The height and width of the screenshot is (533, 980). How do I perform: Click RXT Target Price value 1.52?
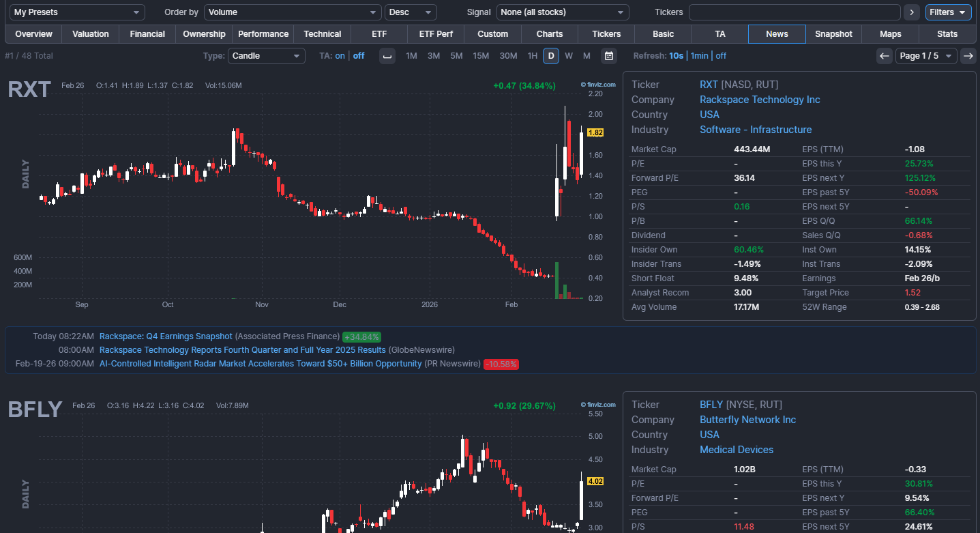pyautogui.click(x=912, y=293)
